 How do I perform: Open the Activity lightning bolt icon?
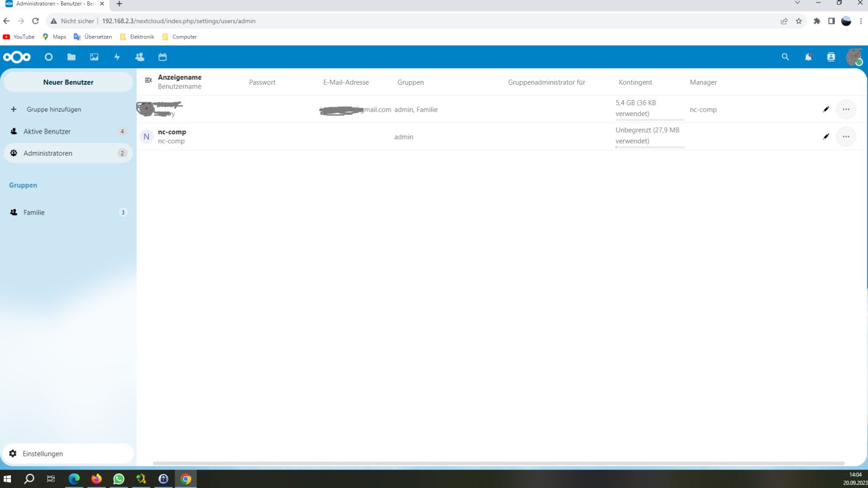117,57
